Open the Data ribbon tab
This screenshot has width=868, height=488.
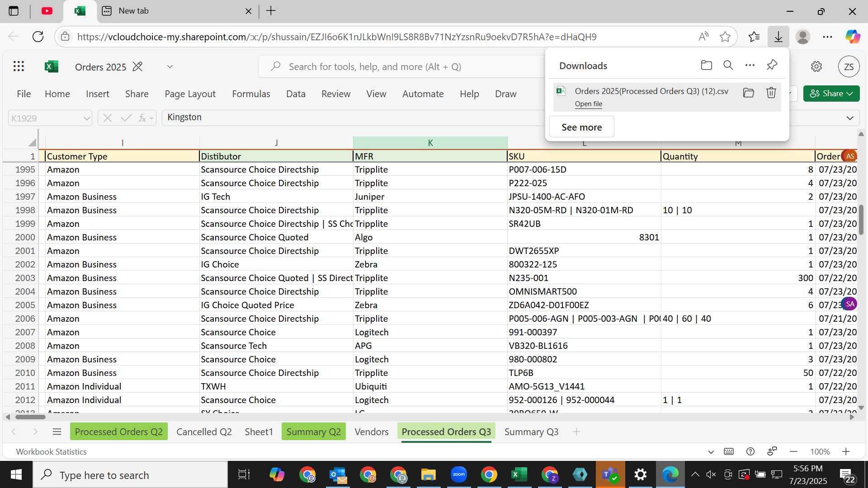tap(296, 94)
